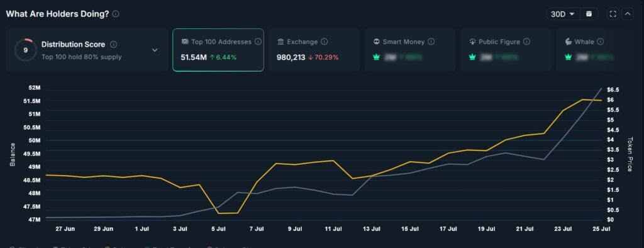644x248 pixels.
Task: Click the $3.5 token price axis label
Action: coord(613,150)
